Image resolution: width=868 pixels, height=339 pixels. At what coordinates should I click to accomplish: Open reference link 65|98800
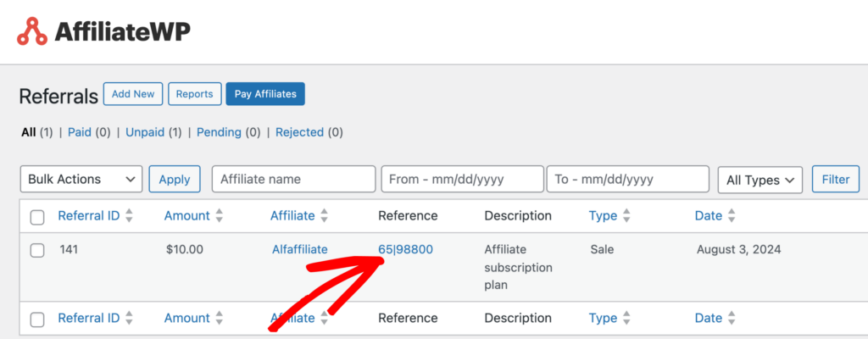coord(406,250)
